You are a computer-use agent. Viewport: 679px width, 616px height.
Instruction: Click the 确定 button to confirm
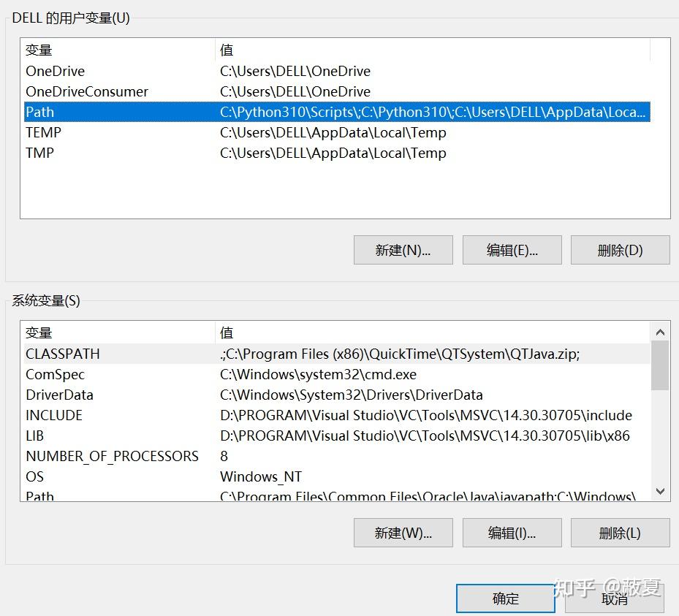[504, 598]
